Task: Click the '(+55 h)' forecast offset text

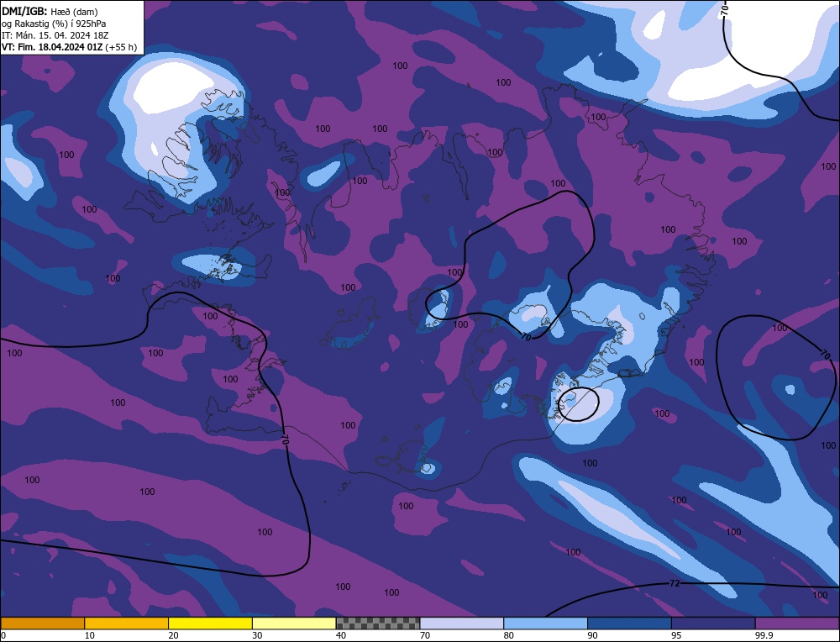Action: click(121, 47)
